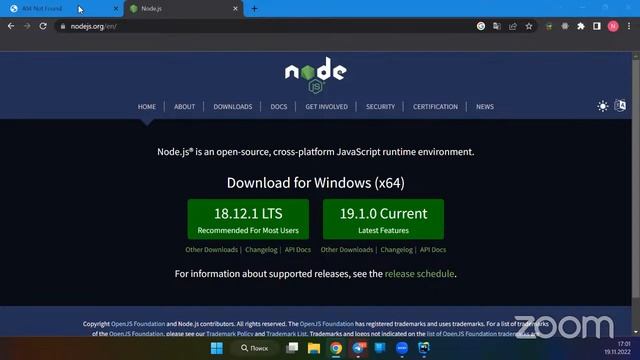Click the Google icon in the address bar
Screen dimensions: 640x360
pos(481,26)
